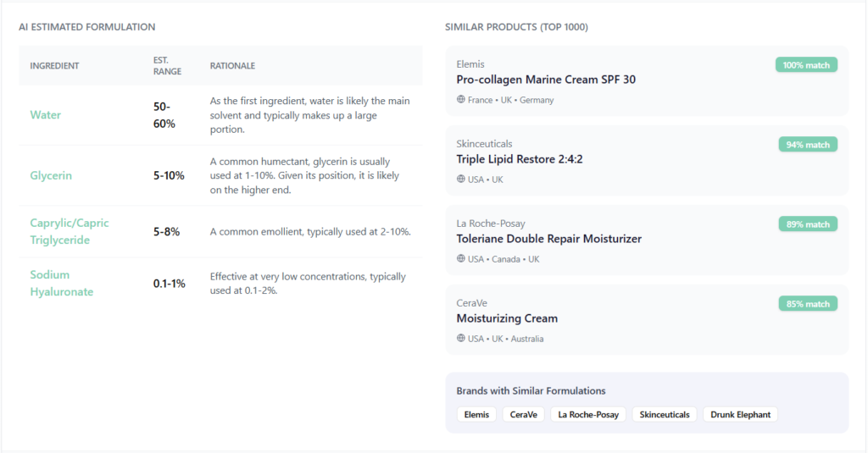Click the globe icon under CeraVe Moisturizing Cream
The width and height of the screenshot is (868, 453).
point(460,339)
